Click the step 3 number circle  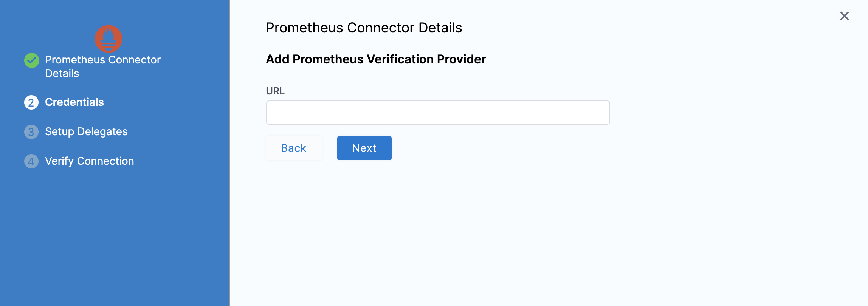(31, 132)
